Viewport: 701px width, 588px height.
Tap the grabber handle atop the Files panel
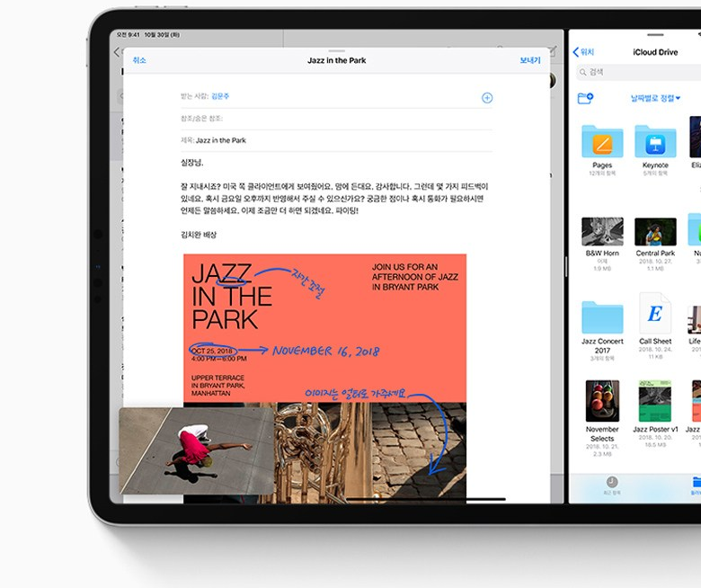(655, 35)
